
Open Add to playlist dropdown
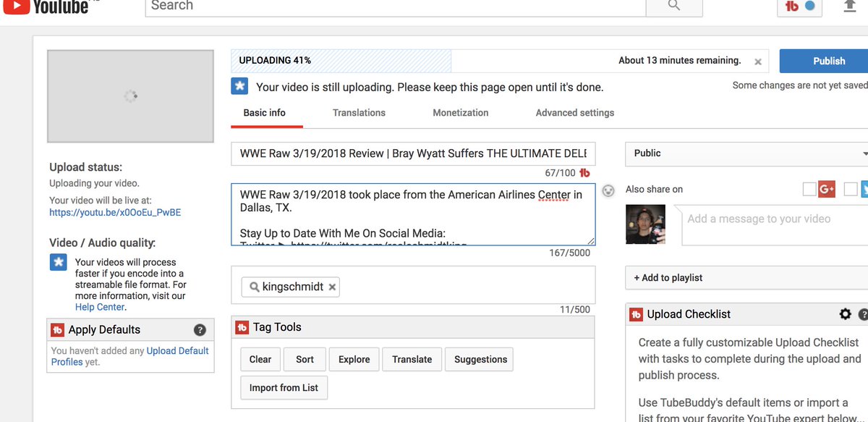click(x=746, y=278)
